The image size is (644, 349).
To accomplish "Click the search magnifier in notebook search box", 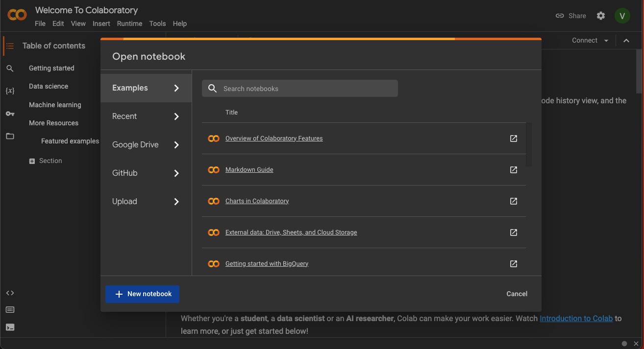I will [x=212, y=89].
